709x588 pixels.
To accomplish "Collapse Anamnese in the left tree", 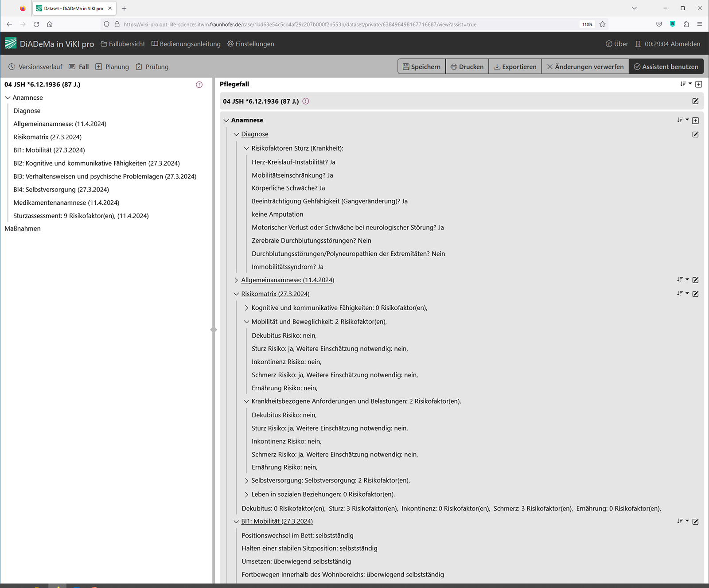I will tap(8, 98).
